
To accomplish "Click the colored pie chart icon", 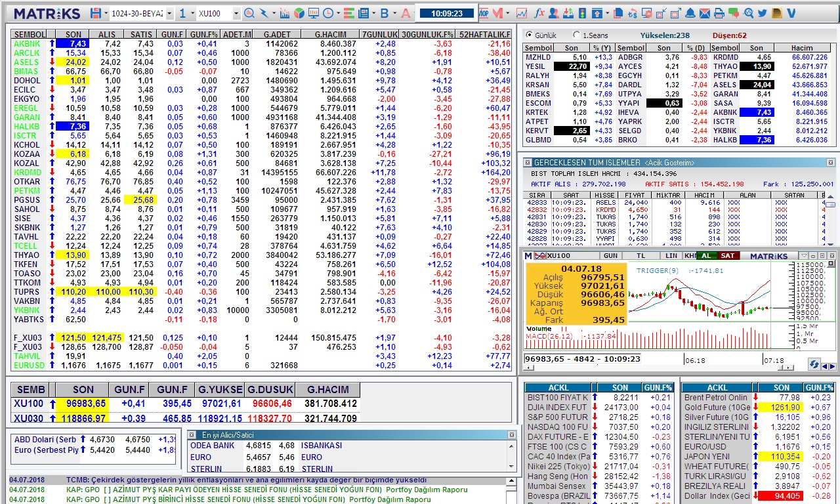I will click(x=299, y=13).
